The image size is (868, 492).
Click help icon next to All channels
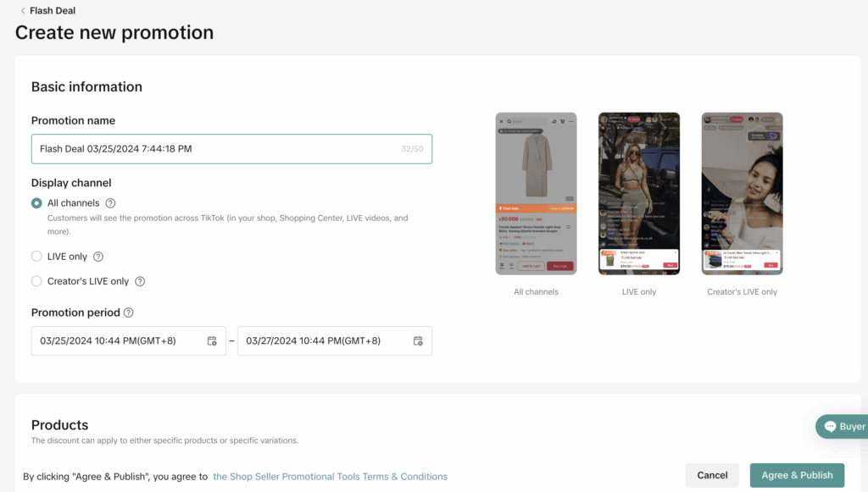111,203
